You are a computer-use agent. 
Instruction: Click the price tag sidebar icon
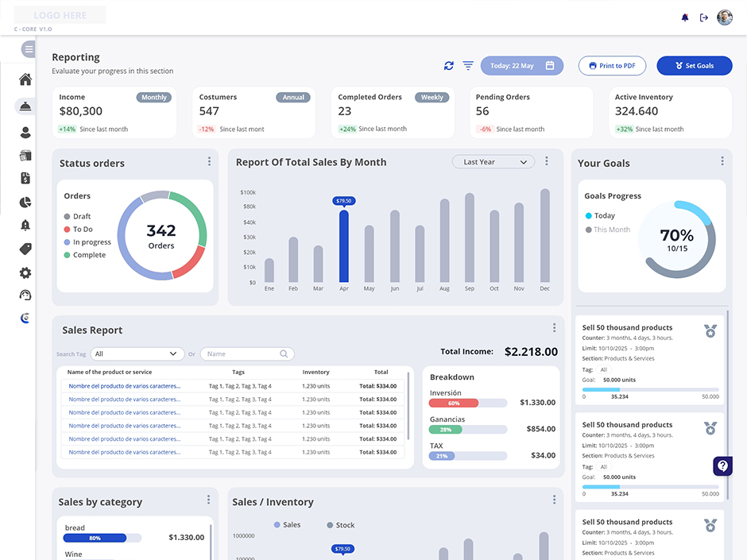coord(25,249)
